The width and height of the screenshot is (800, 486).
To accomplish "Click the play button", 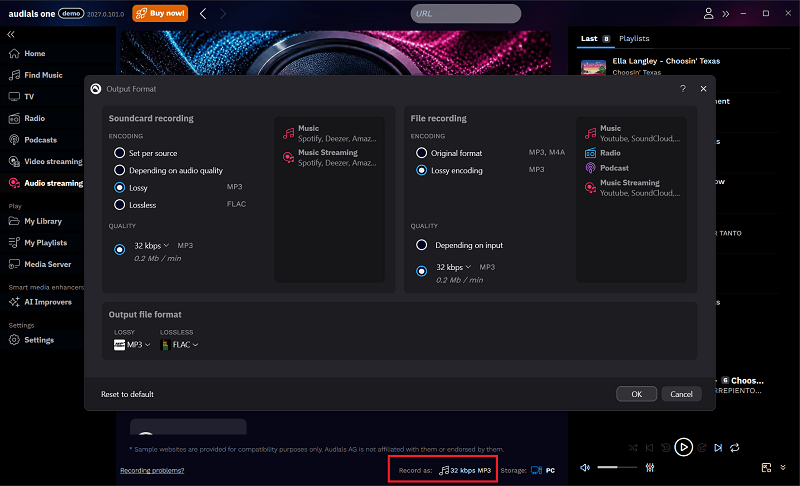I will tap(684, 447).
